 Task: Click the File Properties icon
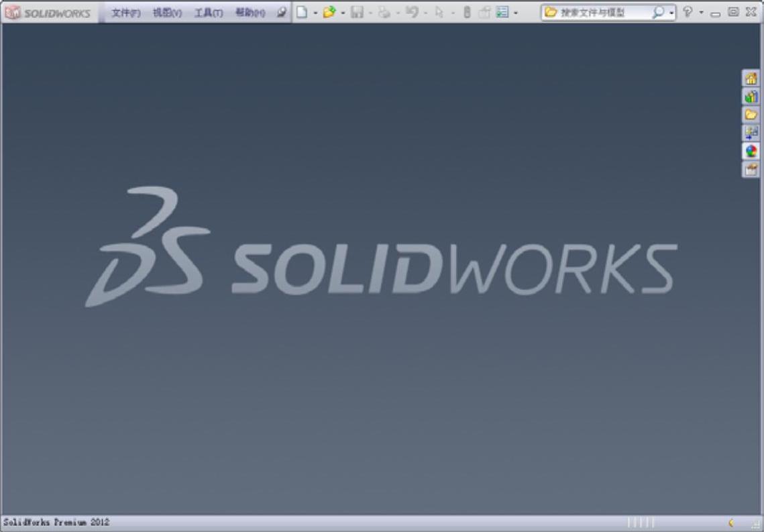(x=484, y=12)
